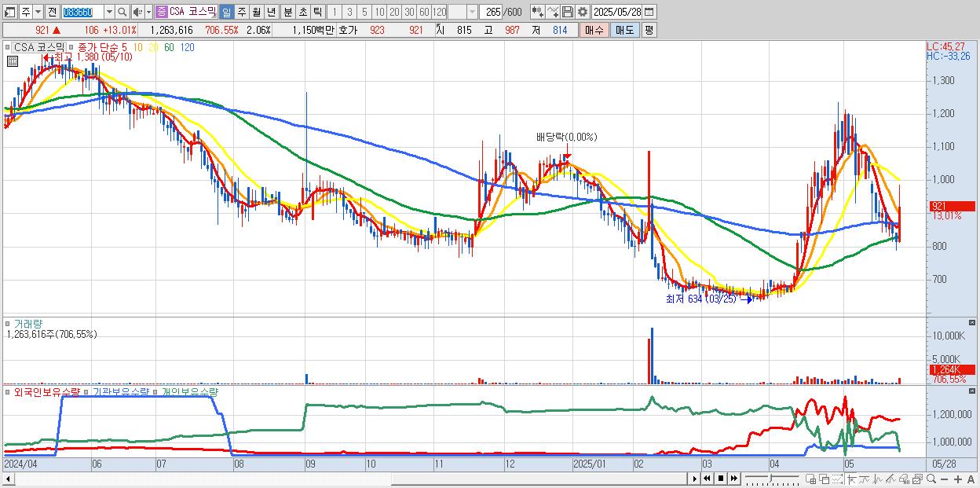980x488 pixels.
Task: Click the 주 market button
Action: click(x=26, y=12)
